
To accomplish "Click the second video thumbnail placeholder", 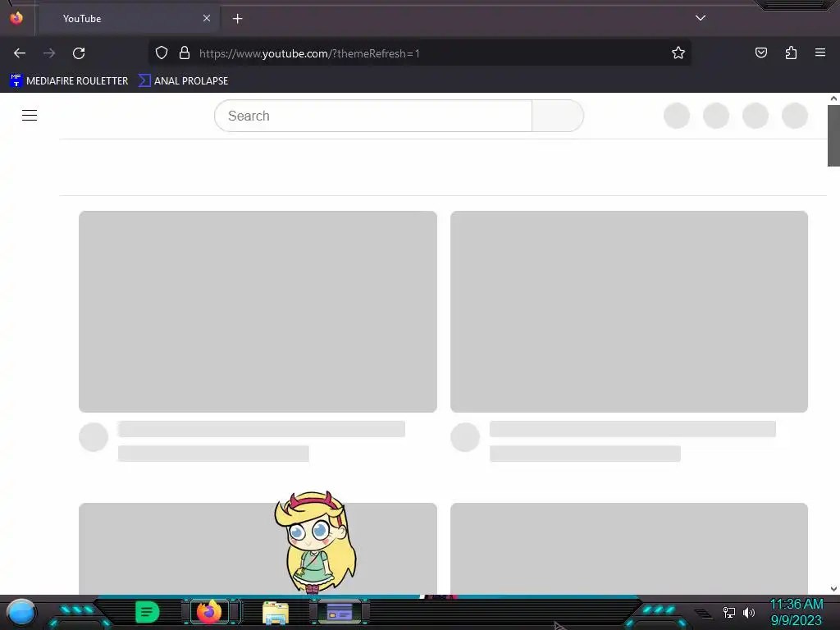I will (x=629, y=311).
